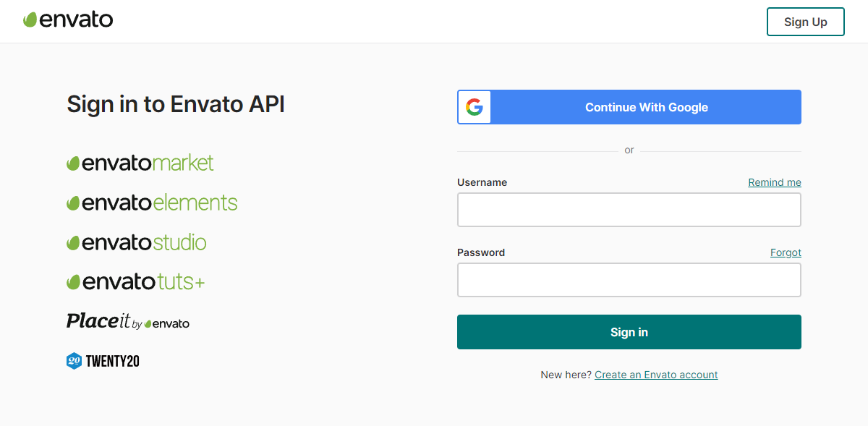Open the Remind me username link
The image size is (868, 426).
click(x=774, y=182)
